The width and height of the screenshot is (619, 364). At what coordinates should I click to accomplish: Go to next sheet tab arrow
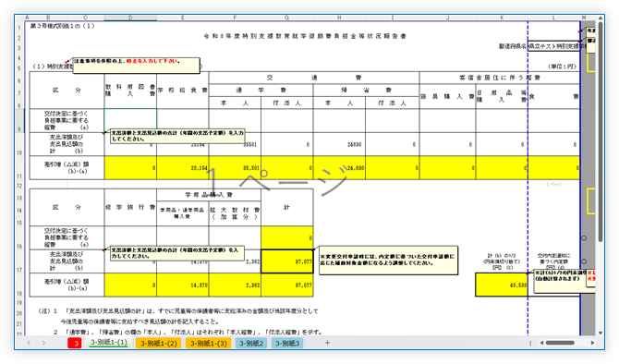point(43,343)
